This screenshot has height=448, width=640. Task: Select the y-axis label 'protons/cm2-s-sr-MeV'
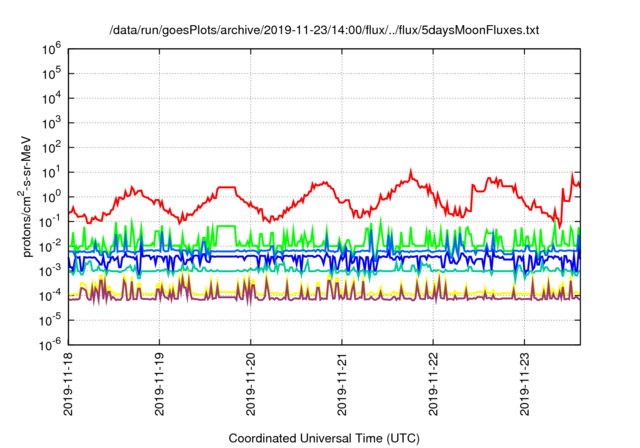pos(25,195)
